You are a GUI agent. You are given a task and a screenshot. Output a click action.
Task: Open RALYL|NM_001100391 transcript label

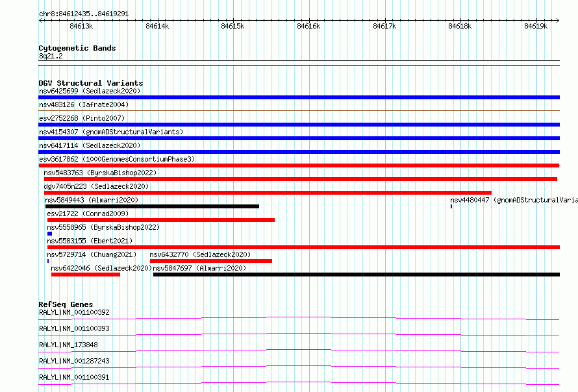click(x=74, y=377)
